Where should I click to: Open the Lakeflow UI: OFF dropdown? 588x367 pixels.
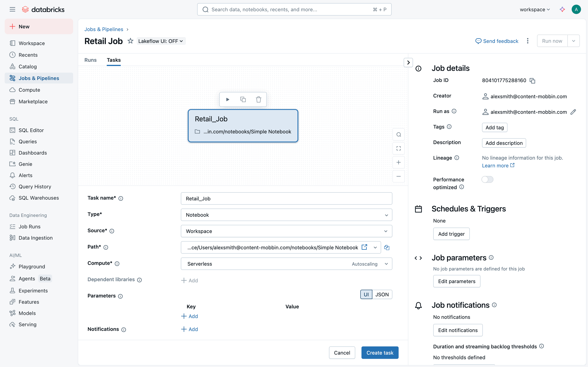[161, 41]
